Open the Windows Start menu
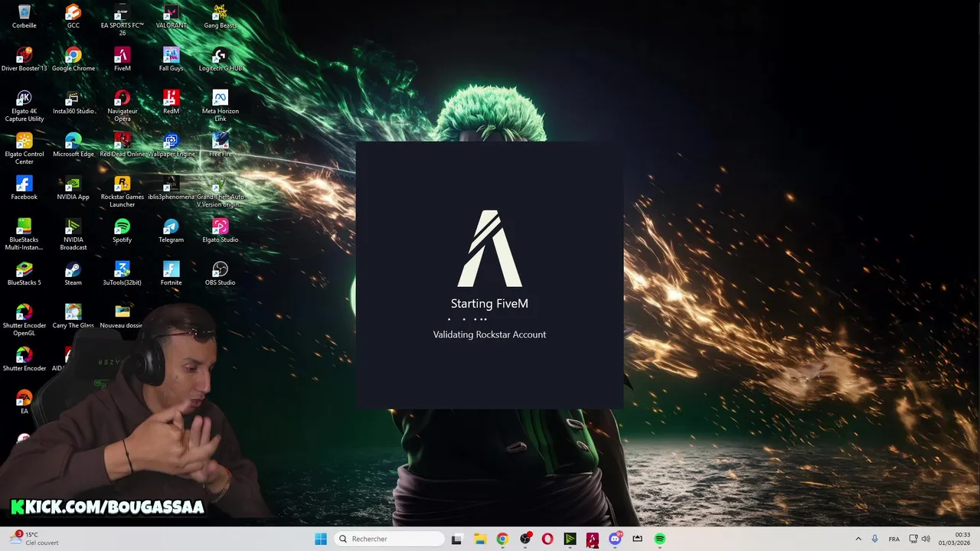The image size is (980, 551). tap(321, 539)
